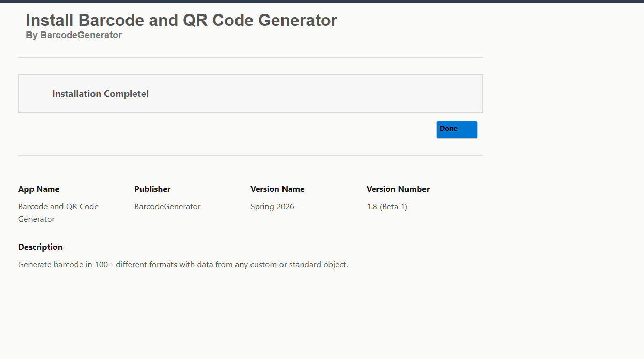Click the dark header bar at top
Image resolution: width=644 pixels, height=359 pixels.
tap(322, 2)
